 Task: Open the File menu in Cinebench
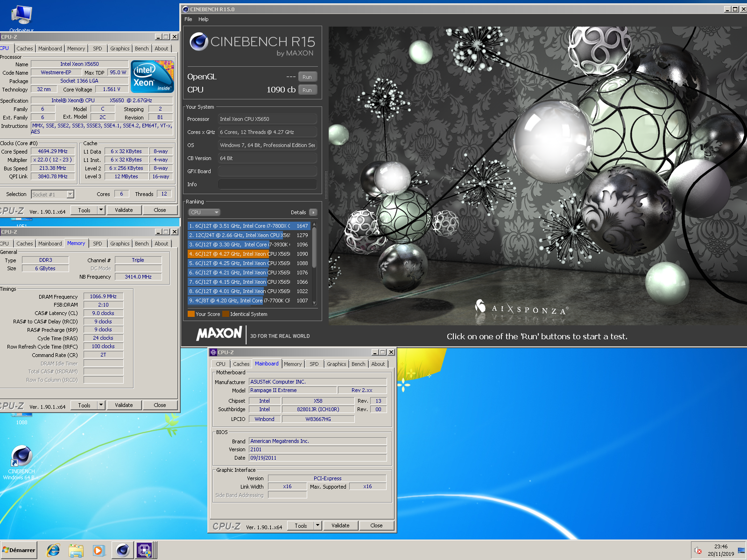[x=188, y=19]
